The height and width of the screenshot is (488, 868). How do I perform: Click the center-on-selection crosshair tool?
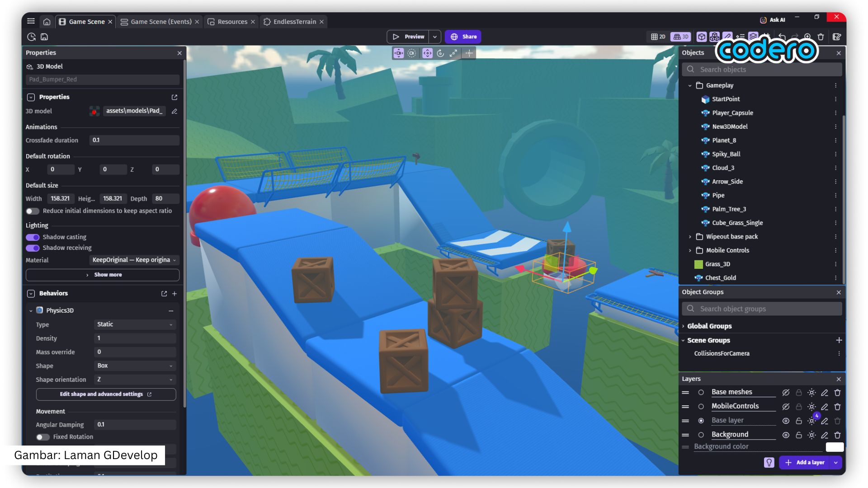coord(469,53)
